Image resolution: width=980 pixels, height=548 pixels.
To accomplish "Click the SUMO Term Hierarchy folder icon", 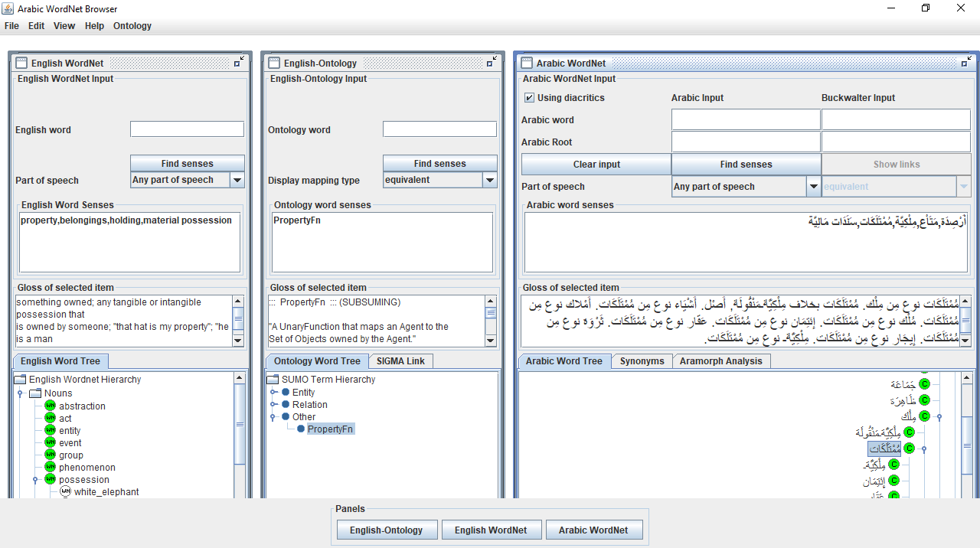I will [x=273, y=379].
